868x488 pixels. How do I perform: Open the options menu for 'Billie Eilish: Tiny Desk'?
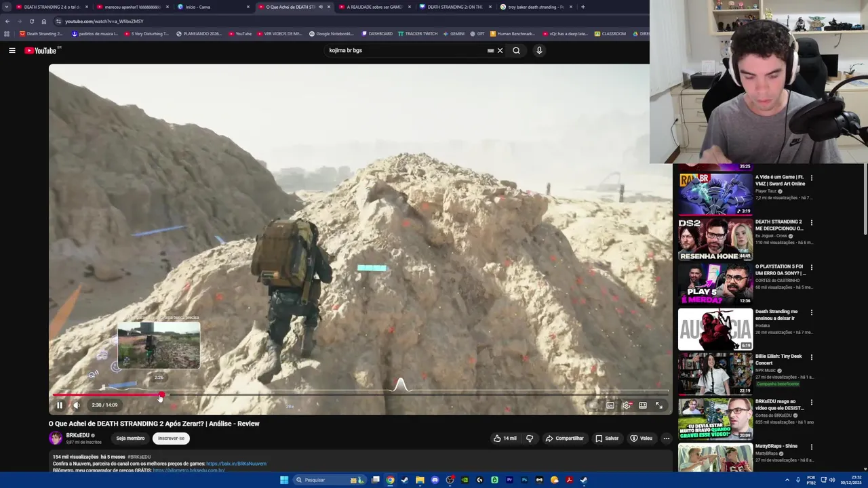click(x=812, y=357)
